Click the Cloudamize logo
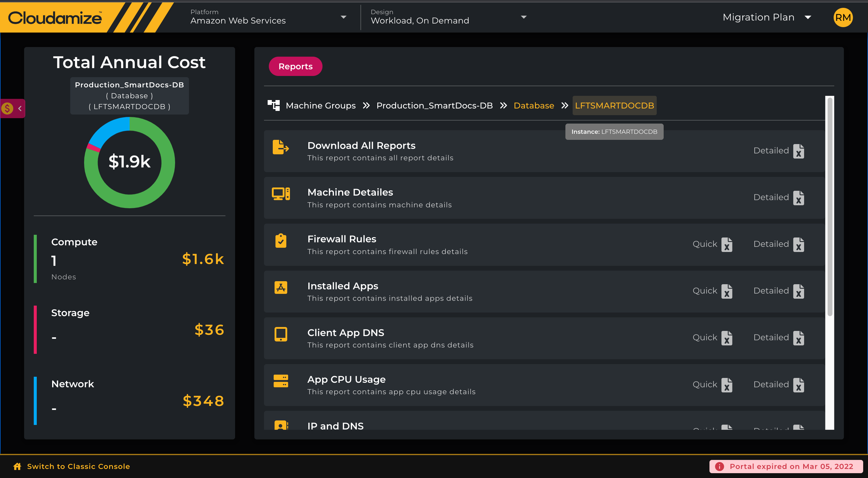This screenshot has height=478, width=868. click(x=55, y=17)
